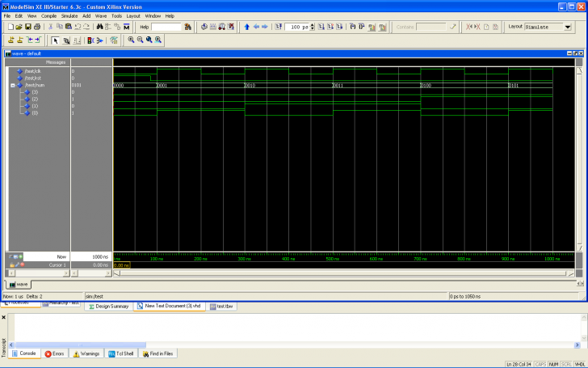Click the 0.00 ns cursor marker

point(121,265)
